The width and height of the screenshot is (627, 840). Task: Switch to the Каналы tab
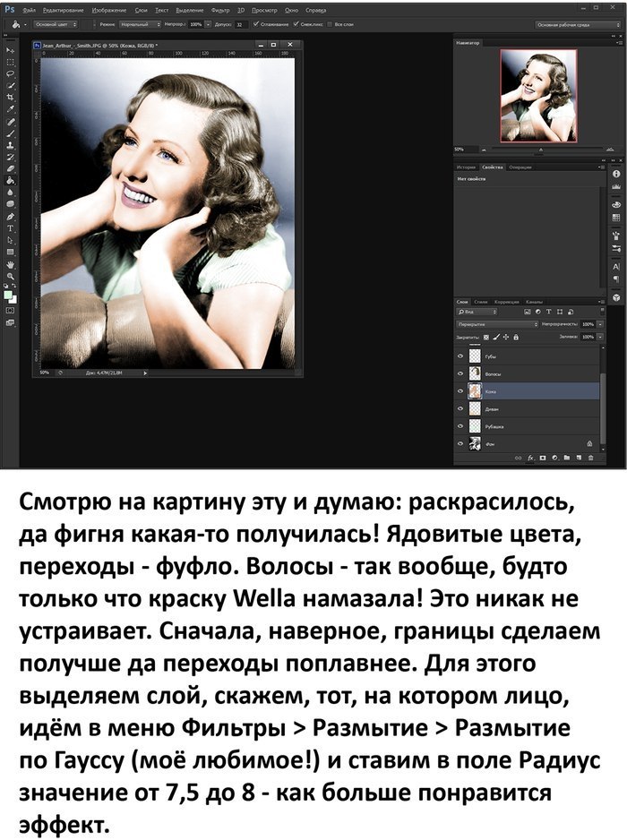[533, 302]
